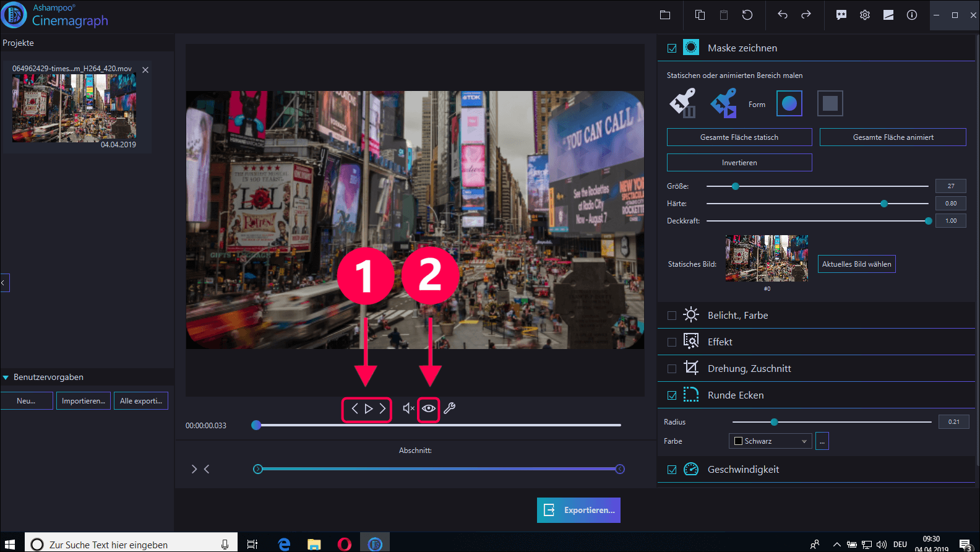Click the Exportieren button
The height and width of the screenshot is (552, 980).
click(x=578, y=511)
